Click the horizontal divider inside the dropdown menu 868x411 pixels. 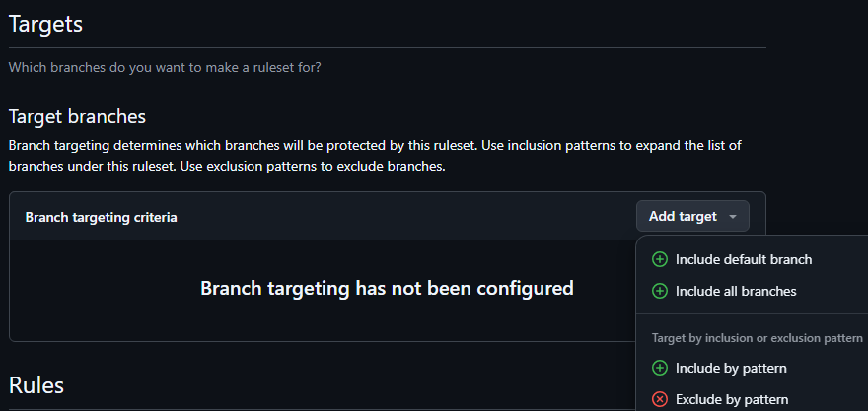click(753, 314)
